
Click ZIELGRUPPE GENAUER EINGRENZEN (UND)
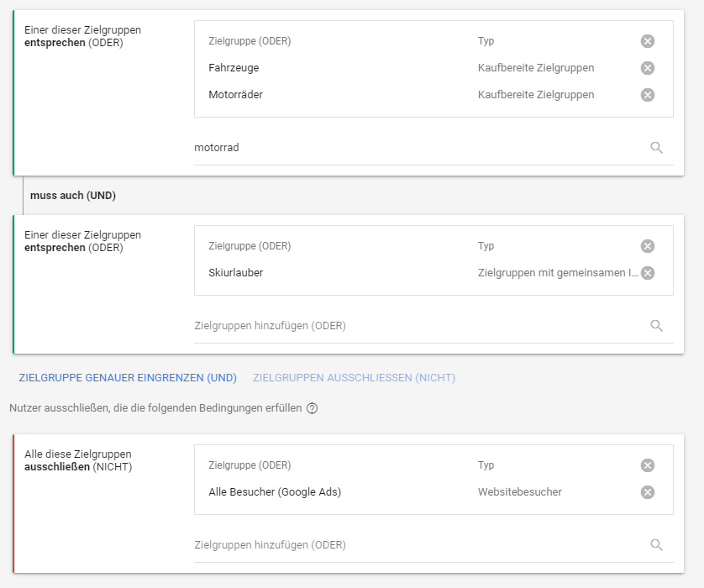tap(128, 378)
